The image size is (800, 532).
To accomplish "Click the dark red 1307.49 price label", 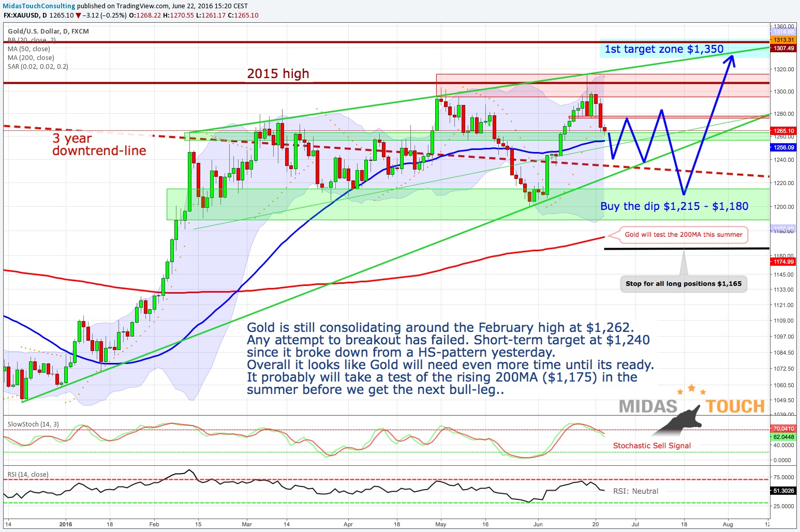I will point(783,48).
